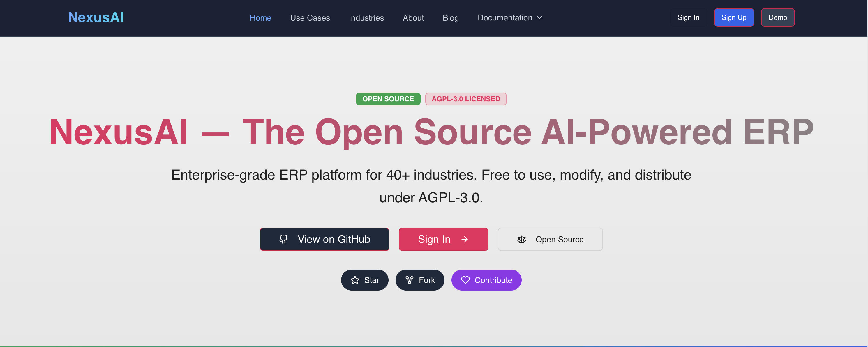Navigate to the Use Cases page
This screenshot has height=347, width=868.
click(310, 18)
